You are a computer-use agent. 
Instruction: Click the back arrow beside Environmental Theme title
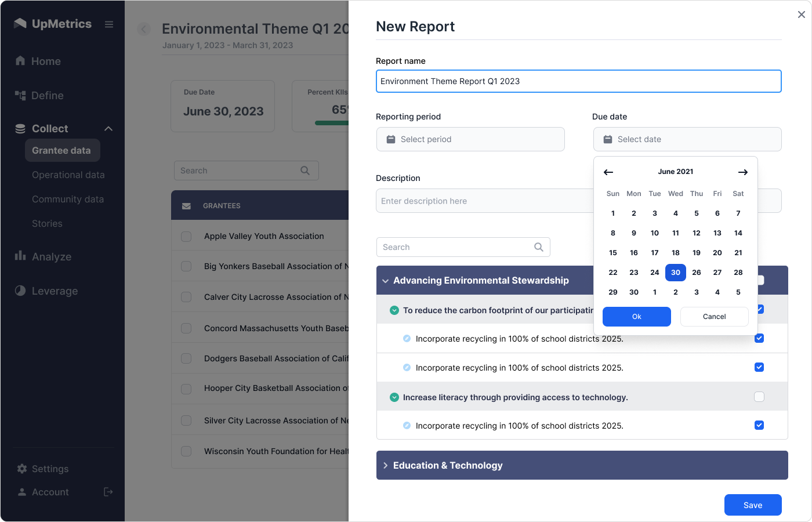pos(144,29)
